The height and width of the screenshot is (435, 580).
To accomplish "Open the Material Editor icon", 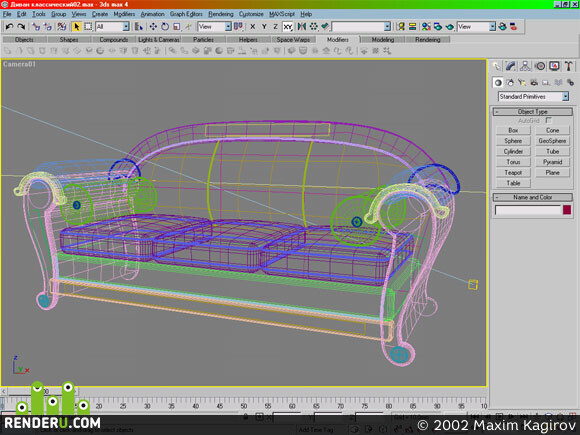I will coord(426,27).
